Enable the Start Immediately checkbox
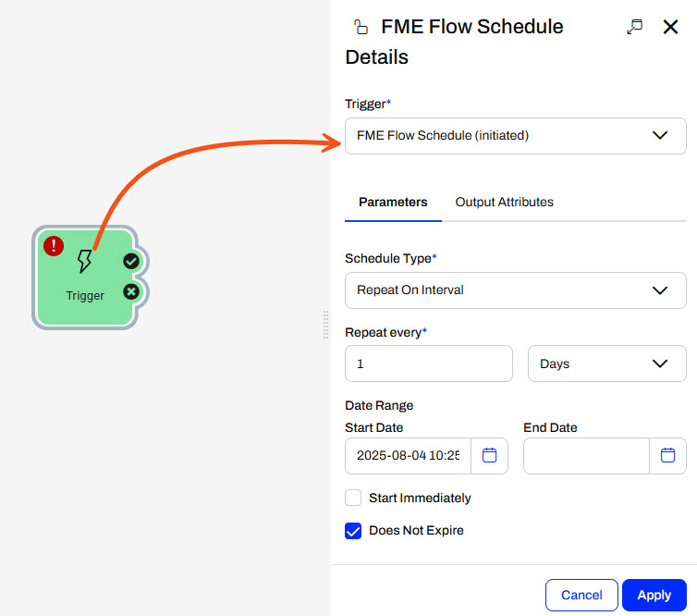This screenshot has width=697, height=616. (x=353, y=498)
